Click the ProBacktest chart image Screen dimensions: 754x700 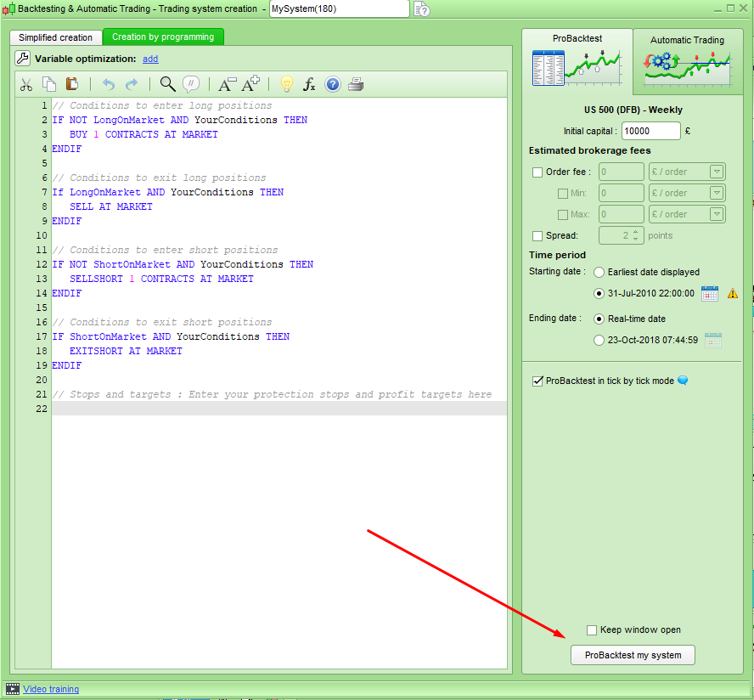(576, 68)
